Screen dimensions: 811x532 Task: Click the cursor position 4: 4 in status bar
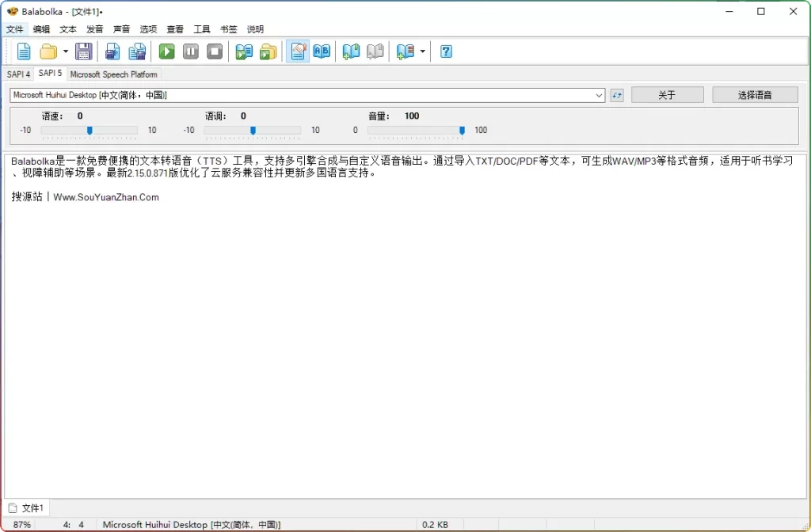(x=74, y=525)
